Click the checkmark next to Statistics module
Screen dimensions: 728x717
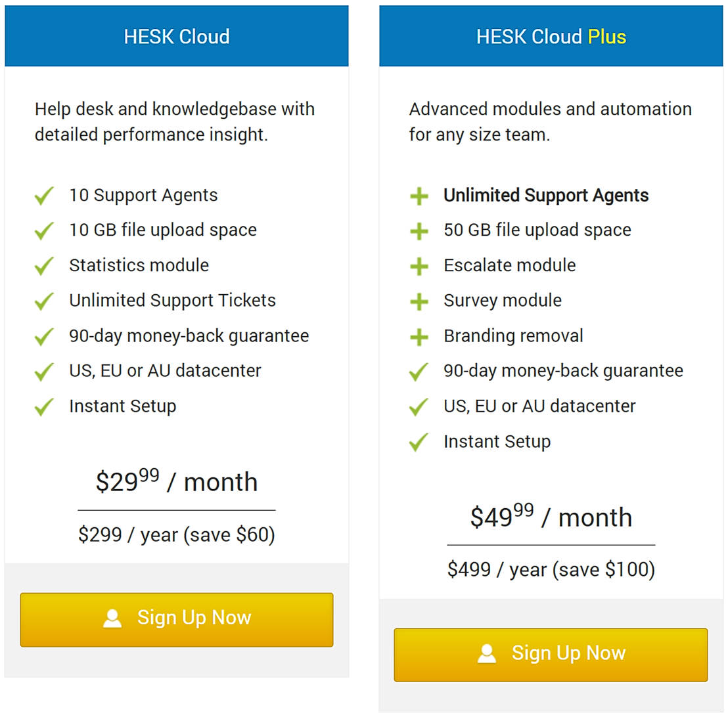click(43, 266)
